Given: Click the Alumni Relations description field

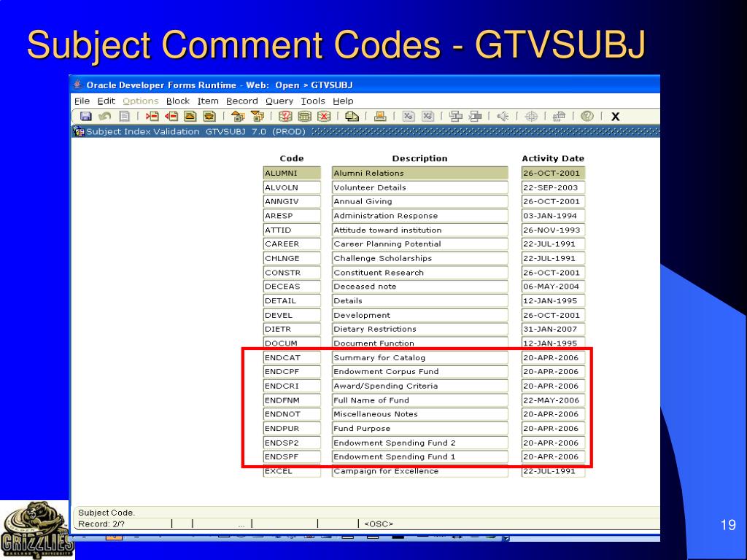Looking at the screenshot, I should tap(419, 174).
